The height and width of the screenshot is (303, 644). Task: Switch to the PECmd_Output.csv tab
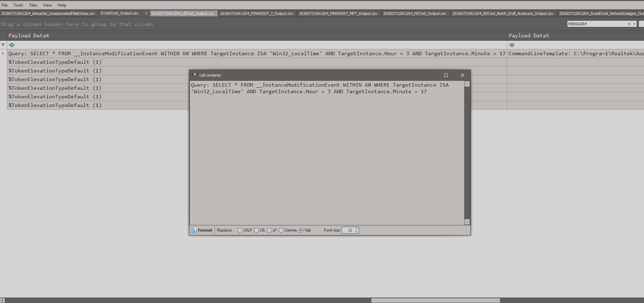(415, 13)
